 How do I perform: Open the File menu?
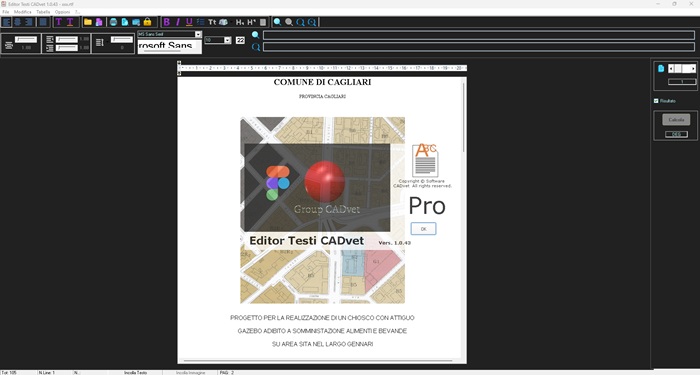(x=6, y=12)
